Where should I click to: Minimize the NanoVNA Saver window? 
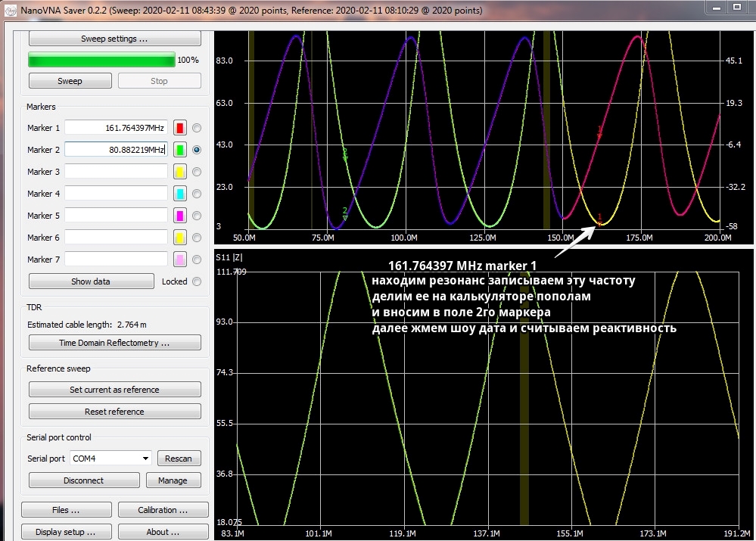717,8
